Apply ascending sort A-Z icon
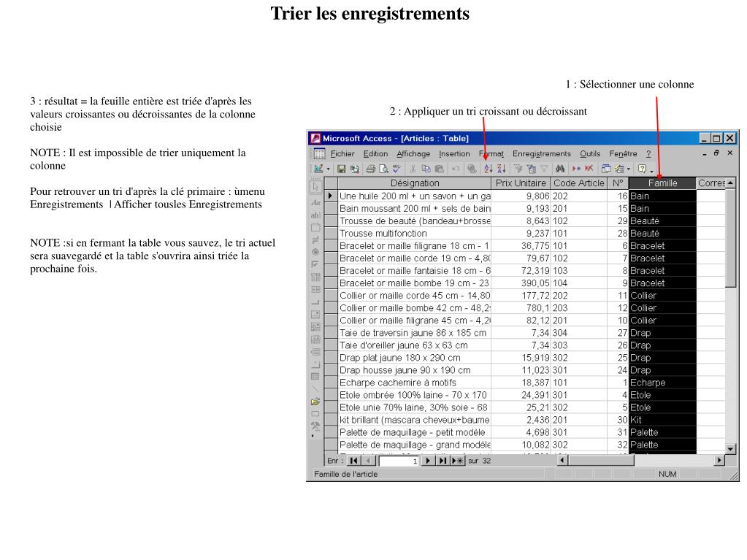This screenshot has width=747, height=560. [489, 169]
